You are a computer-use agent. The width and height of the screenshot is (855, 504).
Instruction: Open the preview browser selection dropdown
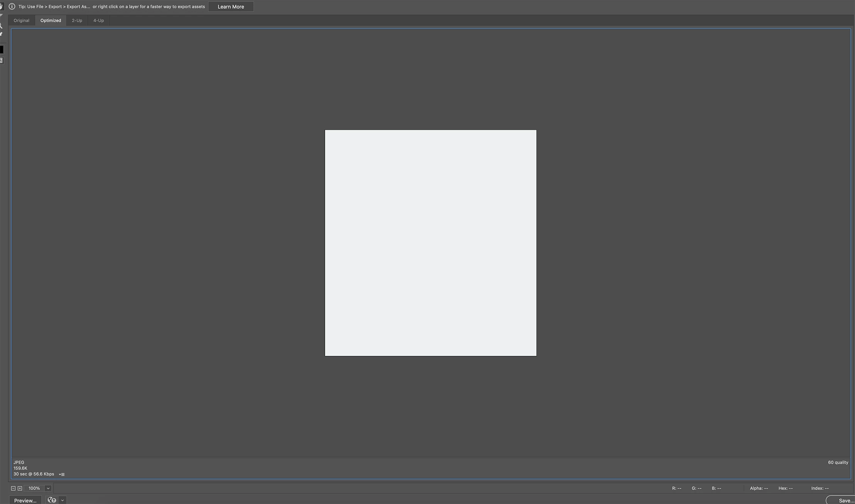[62, 500]
